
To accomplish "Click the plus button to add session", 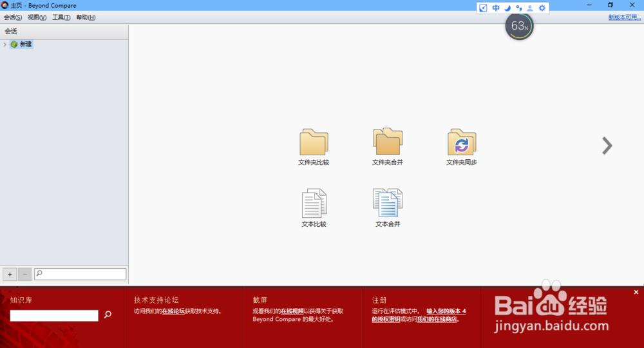I will pos(10,274).
